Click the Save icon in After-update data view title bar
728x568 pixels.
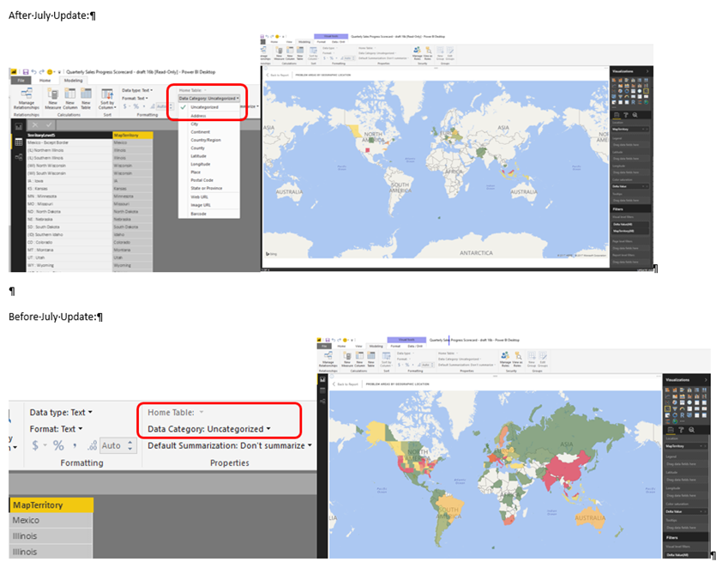[x=26, y=72]
